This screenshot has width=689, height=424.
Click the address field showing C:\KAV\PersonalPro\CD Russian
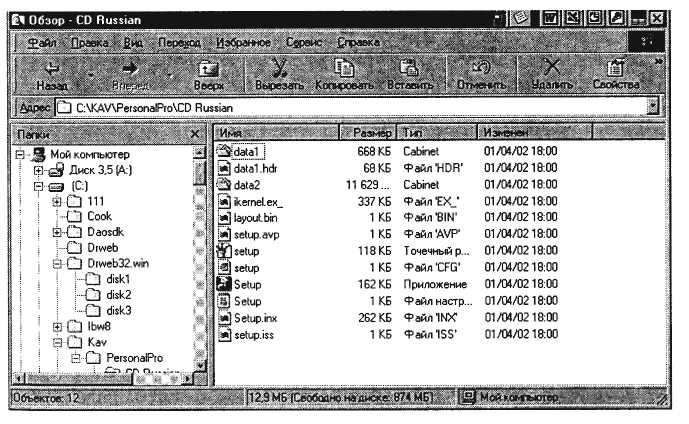click(x=352, y=107)
